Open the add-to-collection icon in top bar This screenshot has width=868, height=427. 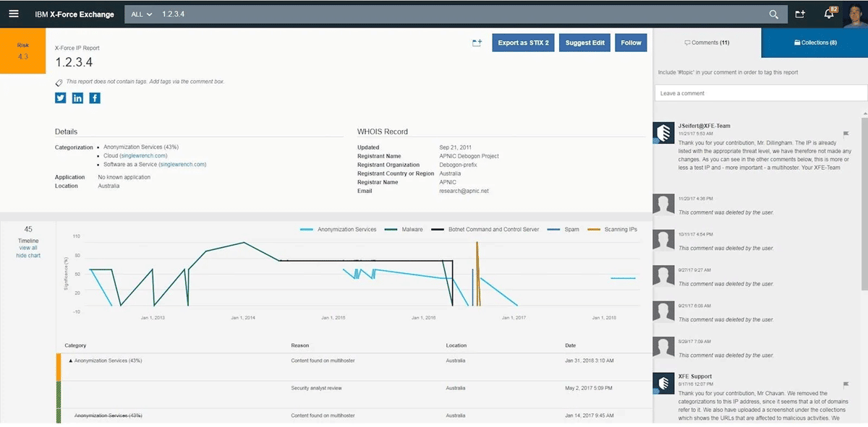[800, 14]
